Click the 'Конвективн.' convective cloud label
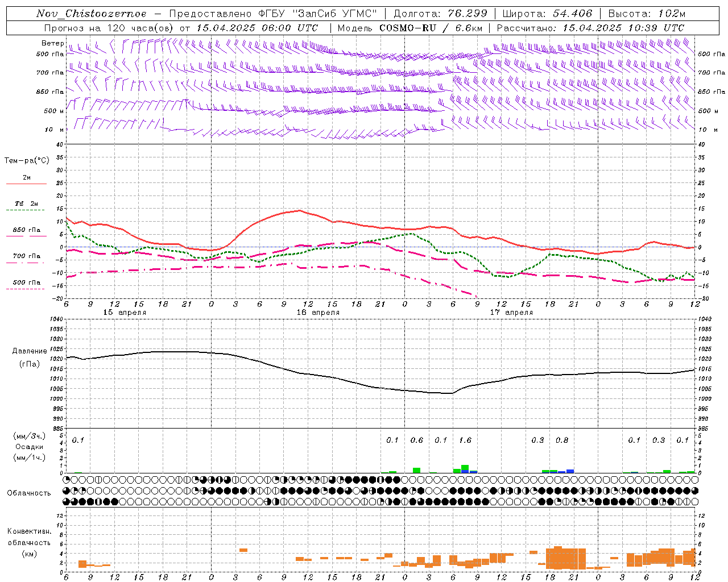Viewport: 728px width, 582px height. click(x=29, y=531)
